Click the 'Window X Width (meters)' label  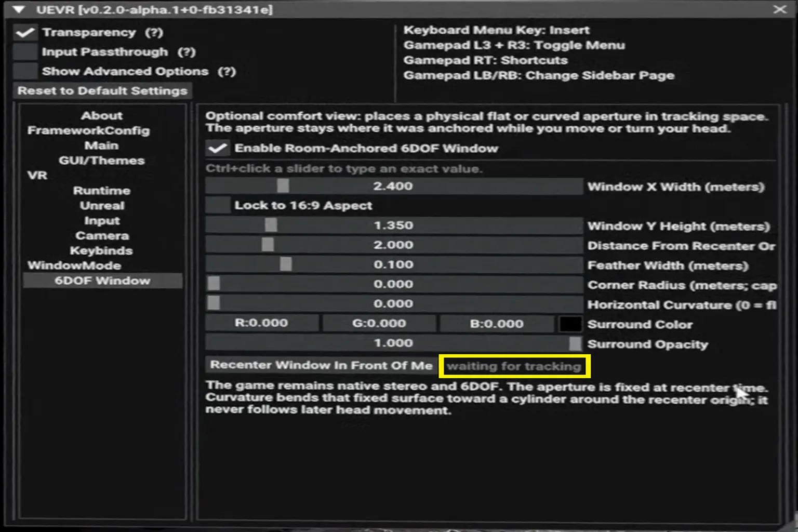pos(676,187)
